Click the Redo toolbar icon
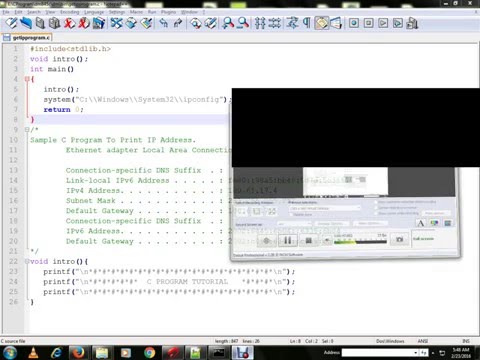The height and width of the screenshot is (360, 480). point(178,23)
